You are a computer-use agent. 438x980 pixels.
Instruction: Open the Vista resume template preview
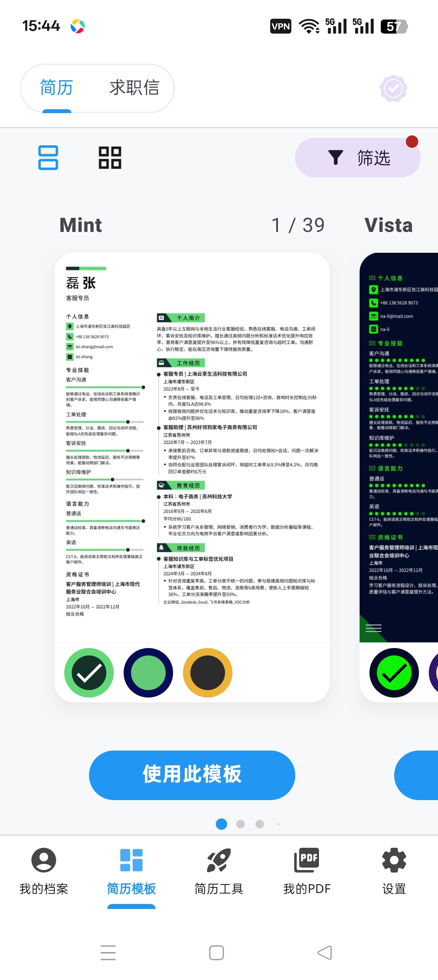coord(399,447)
